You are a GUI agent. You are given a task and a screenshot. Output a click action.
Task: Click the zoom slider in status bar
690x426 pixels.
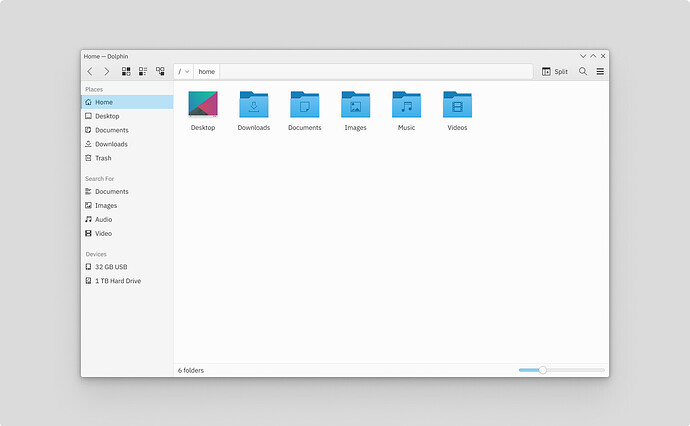[543, 370]
